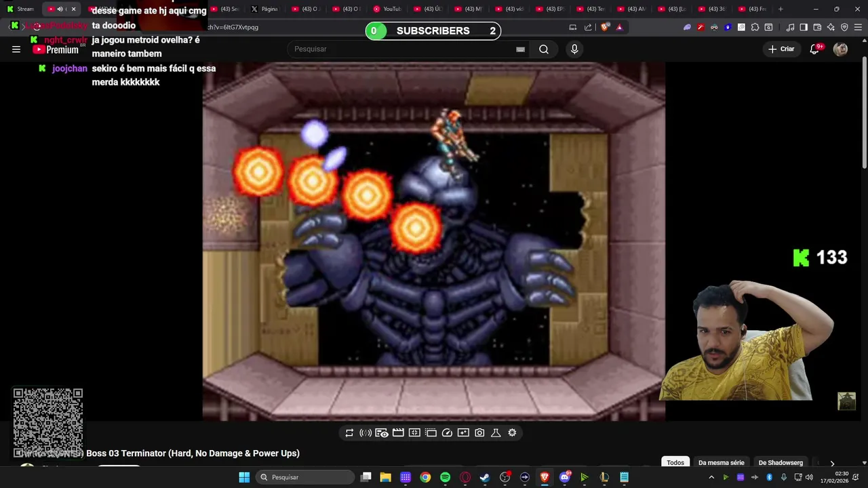Open a new tab with plus button
This screenshot has height=488, width=868.
[781, 9]
